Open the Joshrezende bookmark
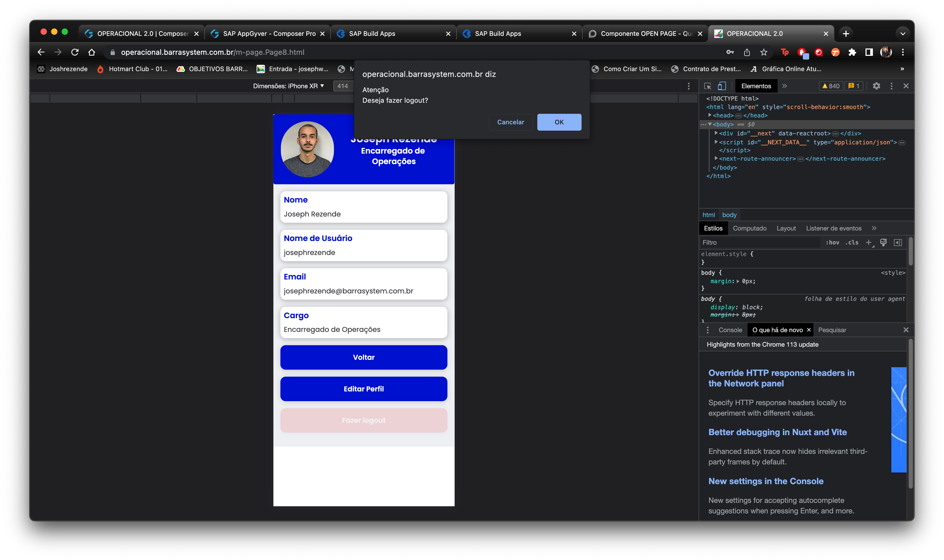 point(62,69)
